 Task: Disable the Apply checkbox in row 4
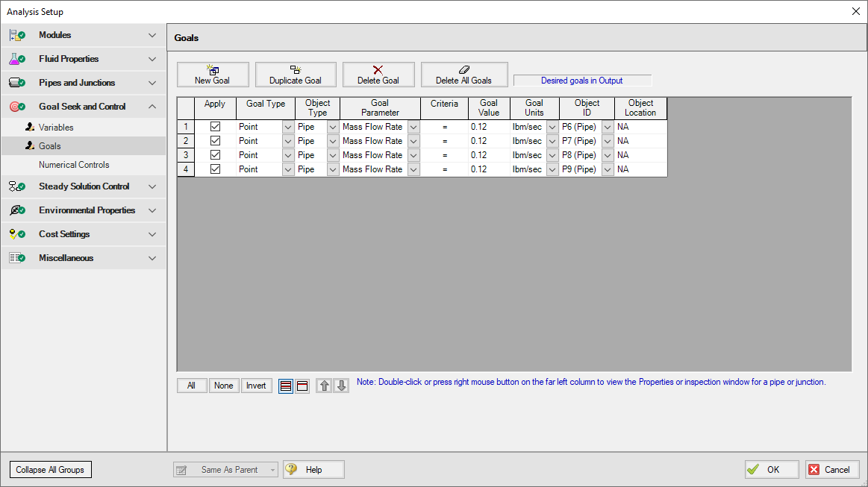click(216, 169)
